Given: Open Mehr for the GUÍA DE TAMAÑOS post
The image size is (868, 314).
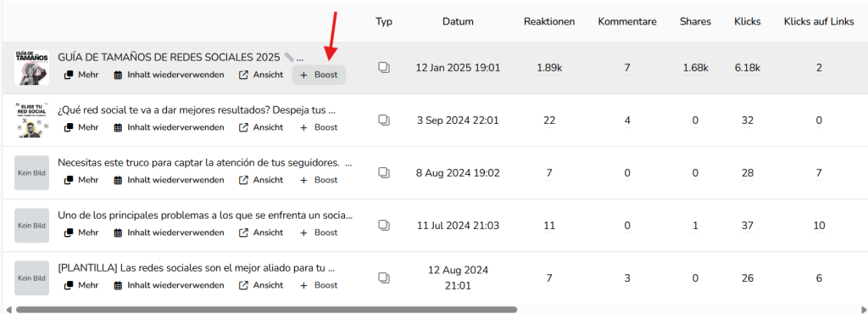Looking at the screenshot, I should (x=81, y=75).
